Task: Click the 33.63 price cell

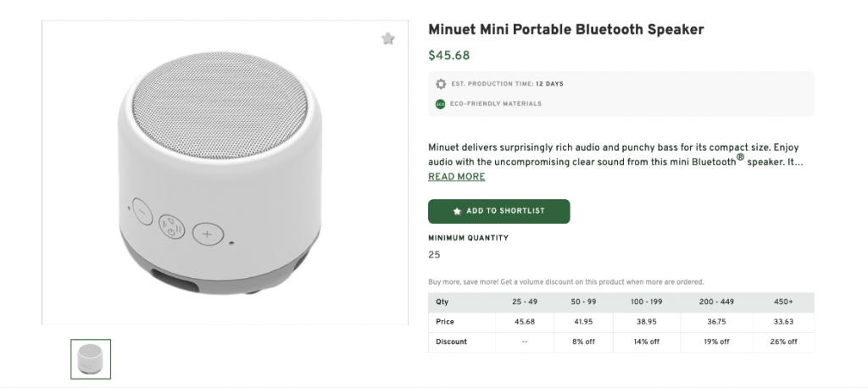Action: (x=783, y=322)
